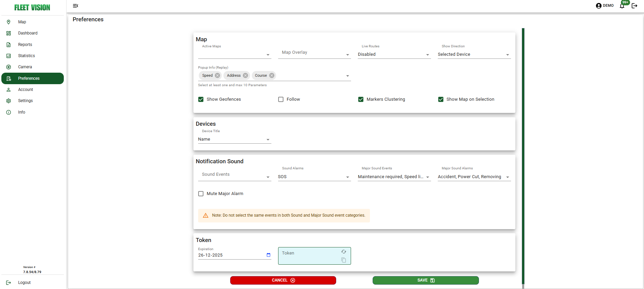This screenshot has height=289, width=644.
Task: Remove the Speed chip from Popup Info
Action: tap(217, 75)
